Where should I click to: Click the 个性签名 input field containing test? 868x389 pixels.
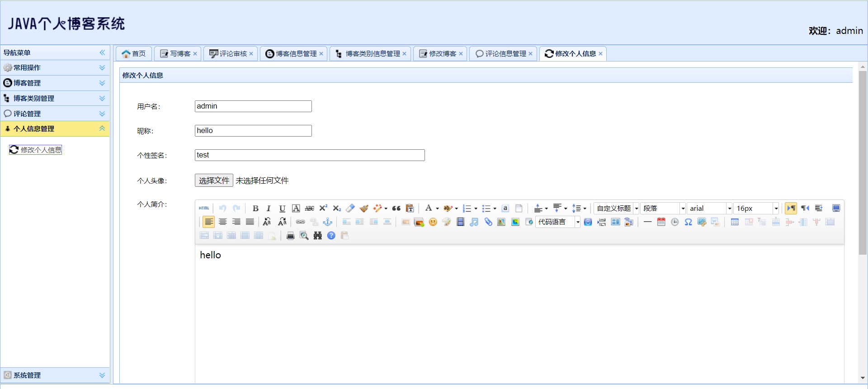(310, 155)
